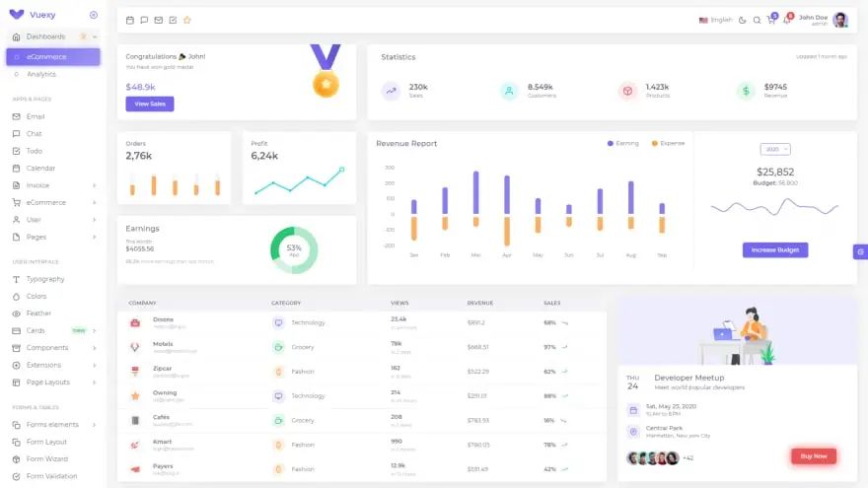Open the shopping cart icon
Screen dimensions: 868x488
point(771,20)
